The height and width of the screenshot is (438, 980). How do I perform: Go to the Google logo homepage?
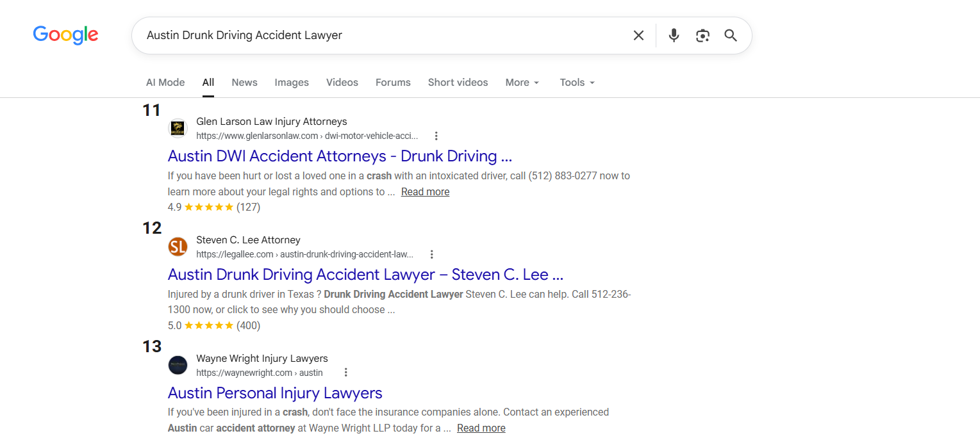point(65,35)
